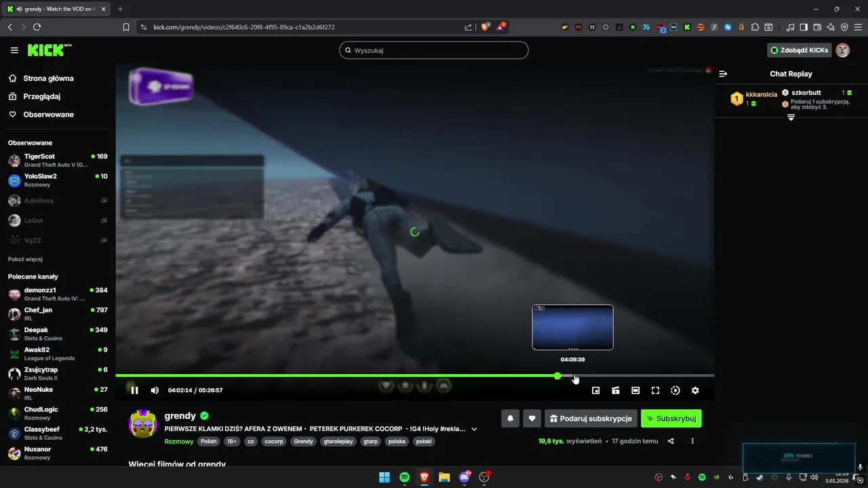Switch to theater mode
The height and width of the screenshot is (488, 868).
click(635, 390)
